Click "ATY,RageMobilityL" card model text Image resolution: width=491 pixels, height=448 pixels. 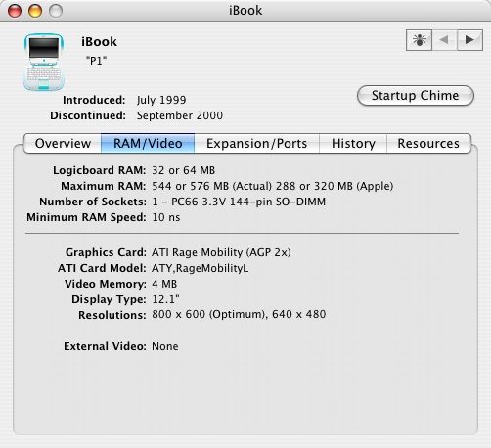point(200,268)
